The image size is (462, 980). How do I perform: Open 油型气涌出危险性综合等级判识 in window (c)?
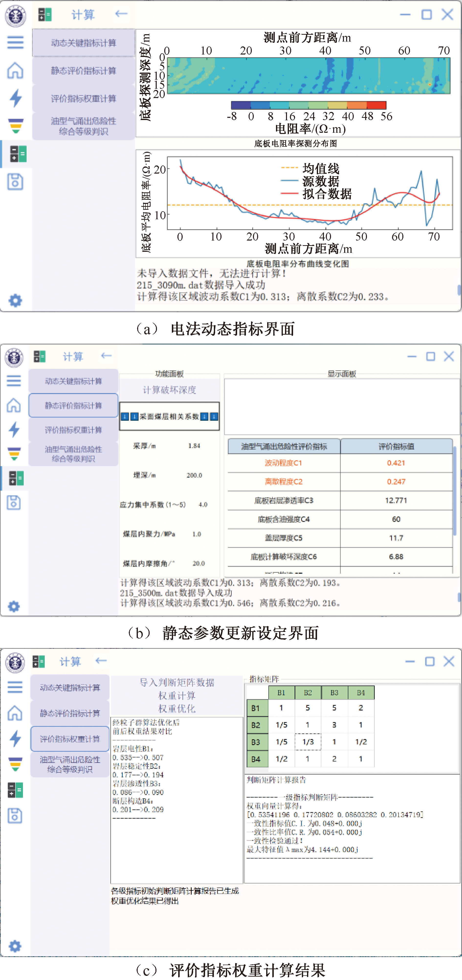pos(70,764)
